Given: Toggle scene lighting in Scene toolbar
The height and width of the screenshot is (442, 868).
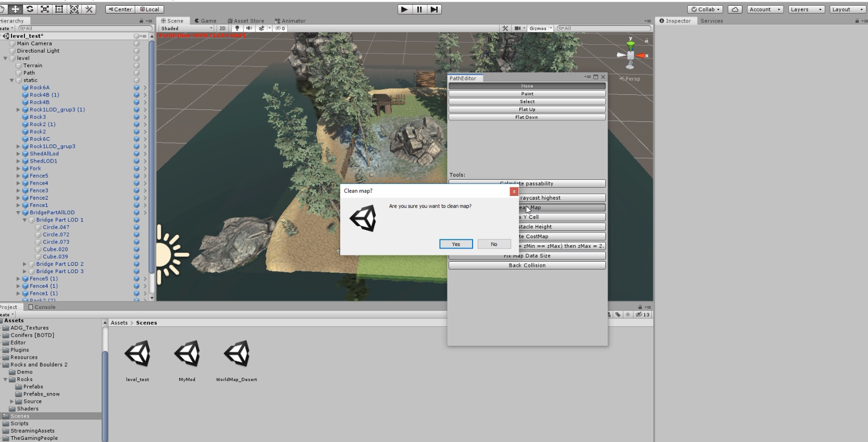Looking at the screenshot, I should [x=237, y=28].
